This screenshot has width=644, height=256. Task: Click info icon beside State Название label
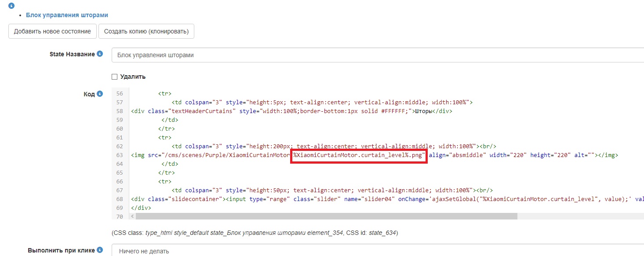[100, 54]
